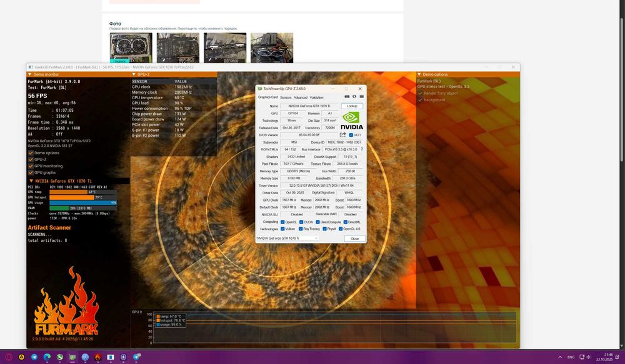Toggle the background checkbox in Demo options
The width and height of the screenshot is (625, 364).
(420, 100)
